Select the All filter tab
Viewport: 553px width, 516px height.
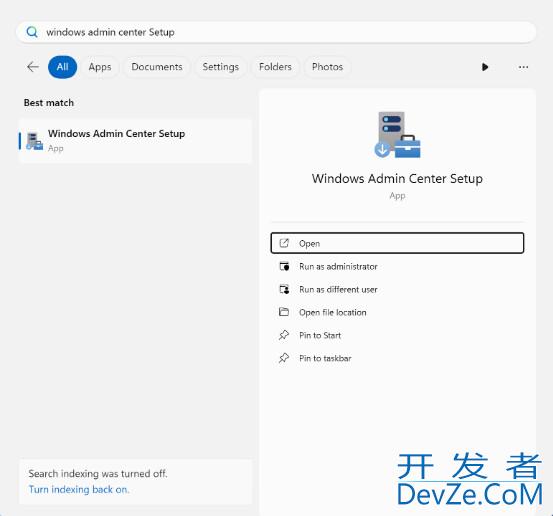(x=62, y=67)
